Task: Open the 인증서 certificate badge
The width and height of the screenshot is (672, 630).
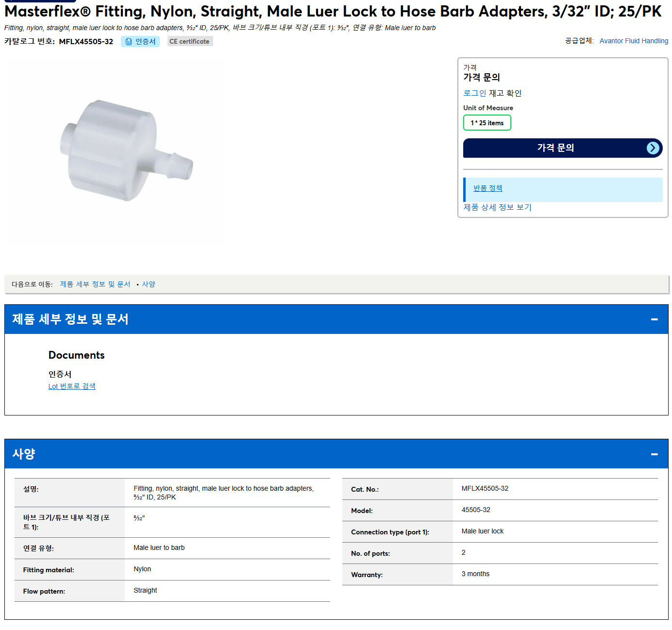Action: coord(140,42)
